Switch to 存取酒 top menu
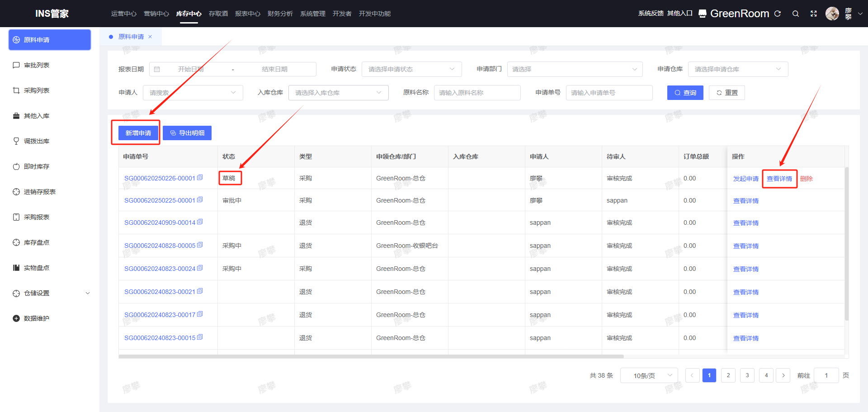The image size is (868, 412). 218,14
